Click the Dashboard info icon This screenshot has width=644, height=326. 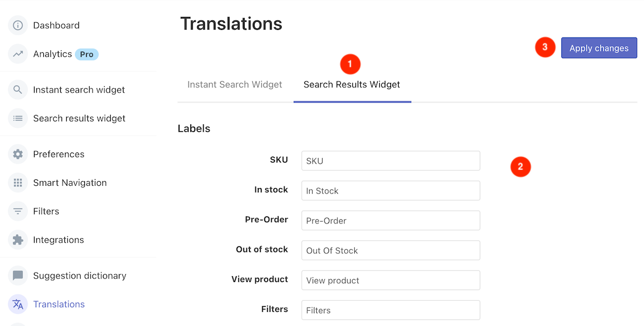point(18,25)
